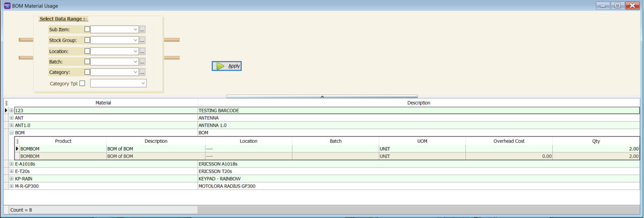Click the Overhead Cost column header

(x=508, y=141)
